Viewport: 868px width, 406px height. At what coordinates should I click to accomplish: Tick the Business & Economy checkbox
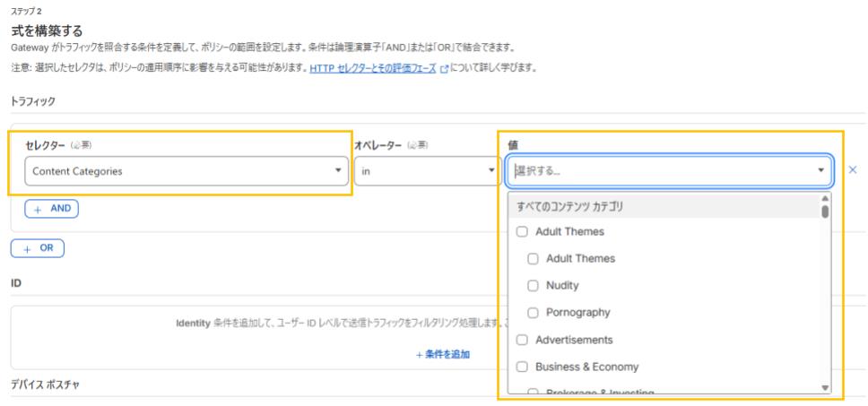pos(522,367)
